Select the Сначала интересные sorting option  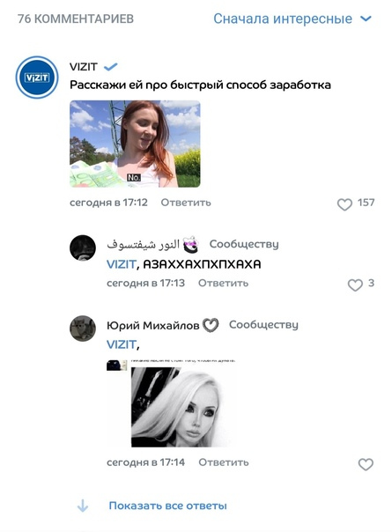coord(283,18)
